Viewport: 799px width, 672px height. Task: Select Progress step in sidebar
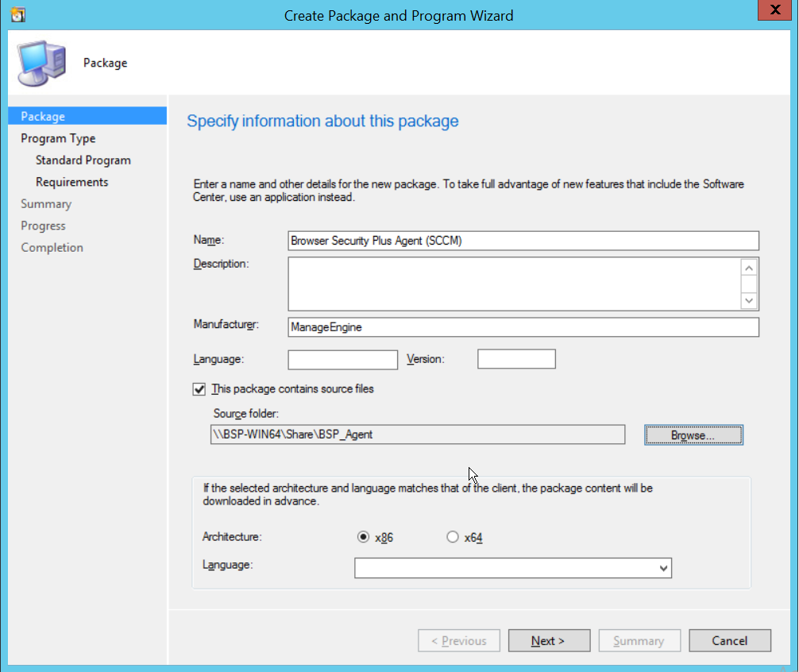[x=44, y=226]
